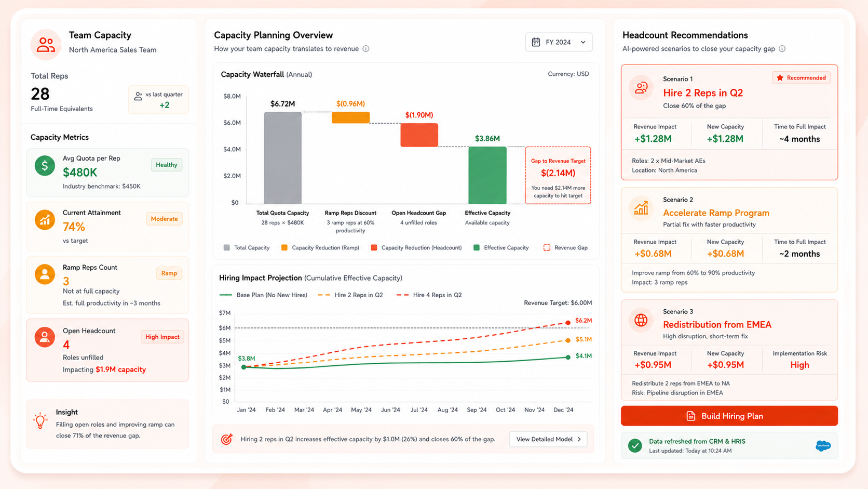Click the info icon next to Headcount Recommendations subtitle
Image resolution: width=868 pixels, height=489 pixels.
[782, 49]
